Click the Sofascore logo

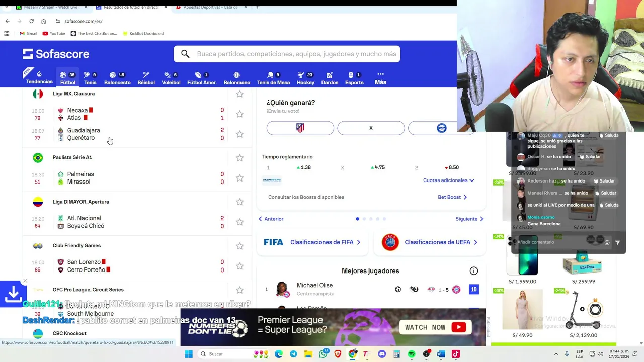tap(56, 54)
